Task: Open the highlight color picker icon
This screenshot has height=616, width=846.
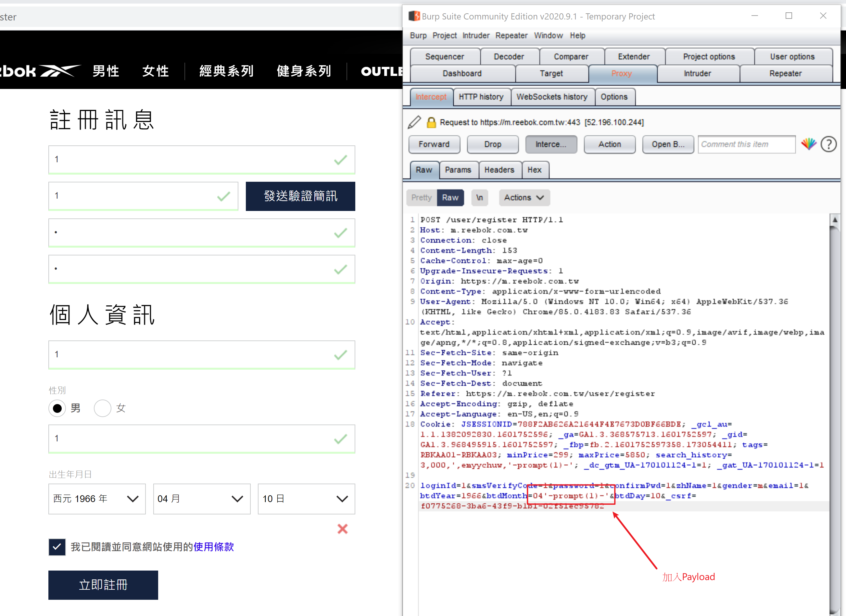Action: tap(809, 144)
